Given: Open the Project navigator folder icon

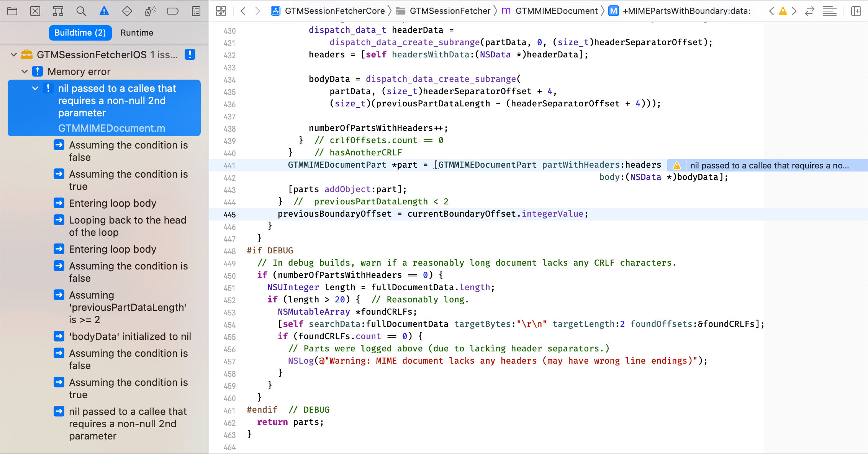Looking at the screenshot, I should (x=12, y=11).
